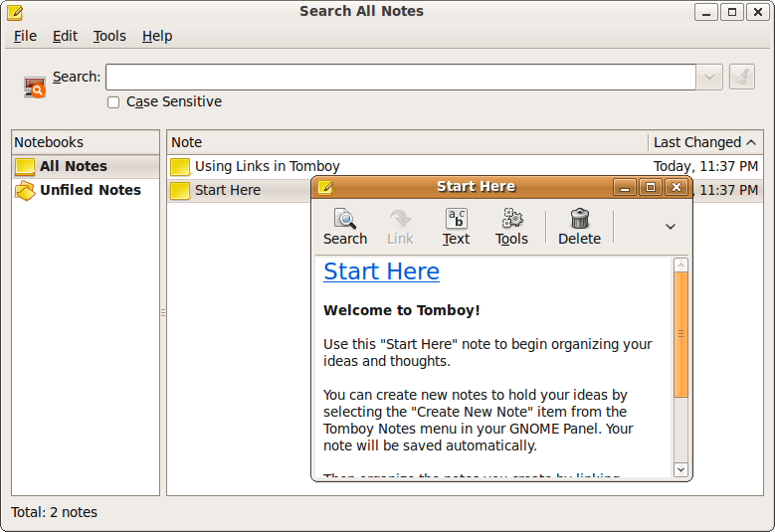Select the All Notes notebook
Image resolution: width=775 pixels, height=532 pixels.
tap(73, 166)
